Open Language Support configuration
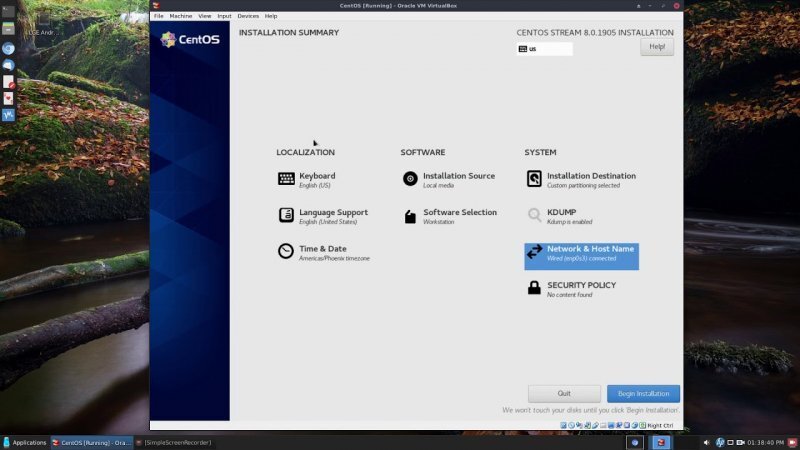800x450 pixels. [323, 216]
